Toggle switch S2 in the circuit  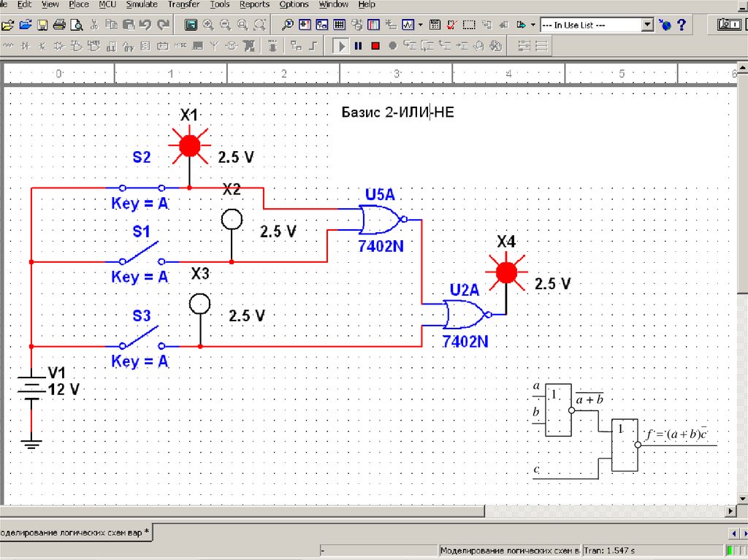(x=142, y=187)
